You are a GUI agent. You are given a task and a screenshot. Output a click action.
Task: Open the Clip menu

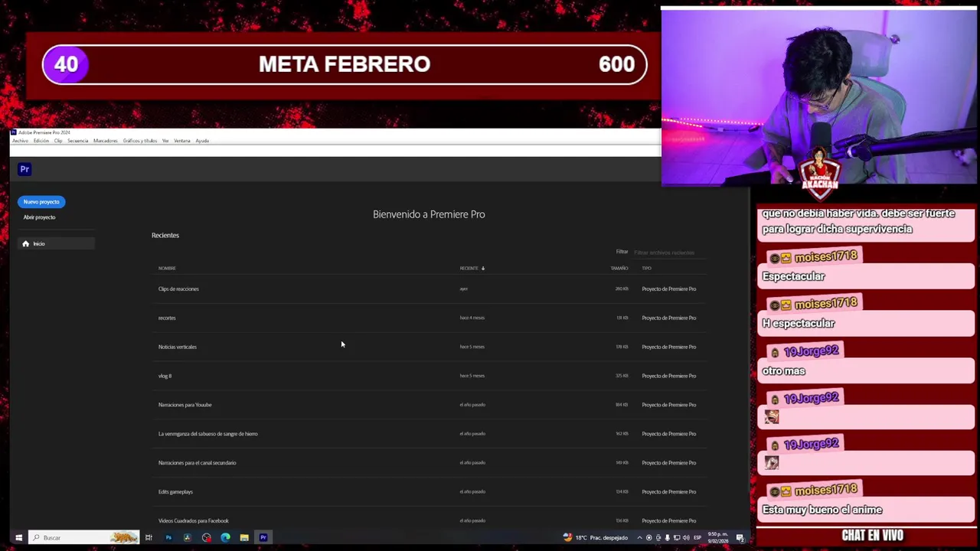pyautogui.click(x=58, y=141)
